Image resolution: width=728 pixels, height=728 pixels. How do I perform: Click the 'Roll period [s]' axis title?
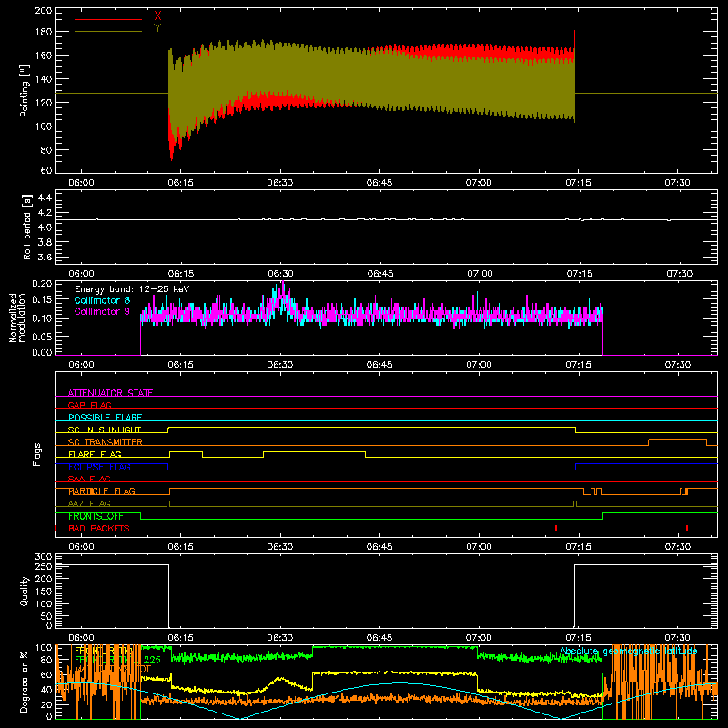point(27,227)
